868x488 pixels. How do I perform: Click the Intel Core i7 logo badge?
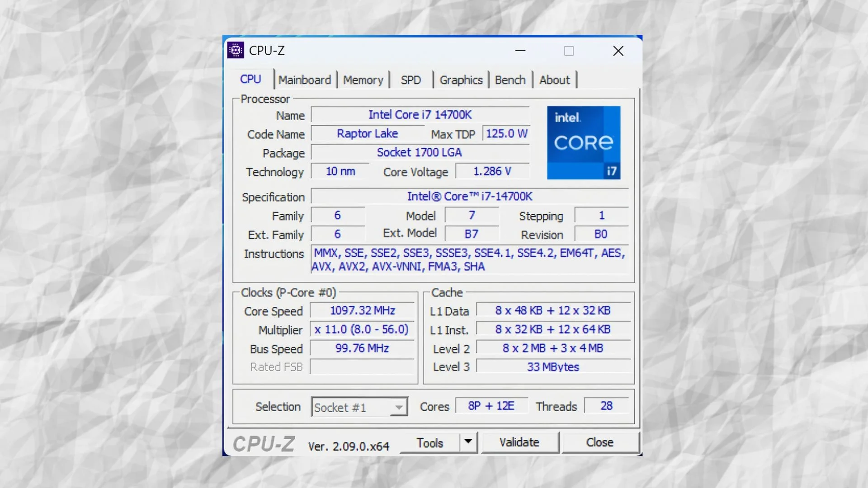(584, 143)
